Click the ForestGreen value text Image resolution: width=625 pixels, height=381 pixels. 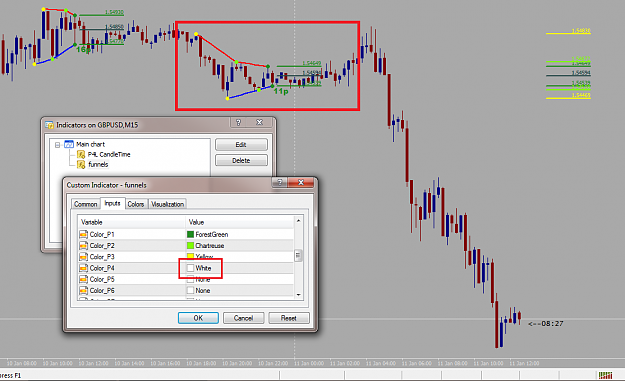(212, 234)
